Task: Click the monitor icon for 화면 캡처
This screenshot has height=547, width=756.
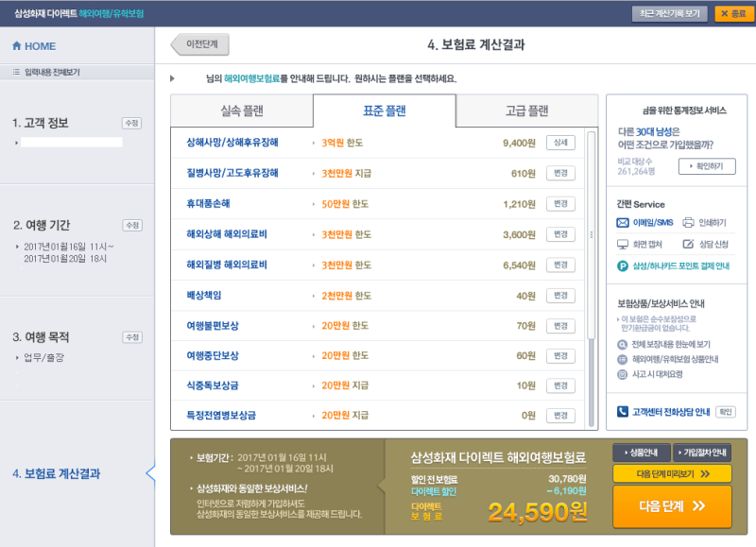Action: 623,245
